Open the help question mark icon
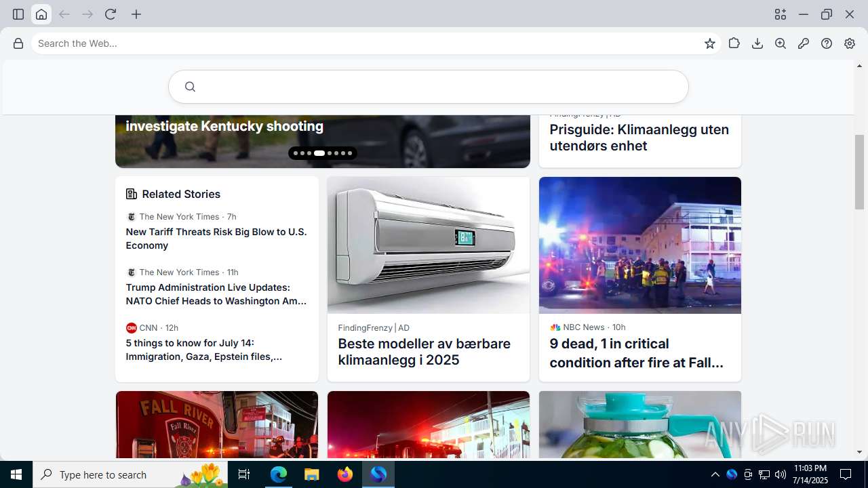 coord(827,43)
